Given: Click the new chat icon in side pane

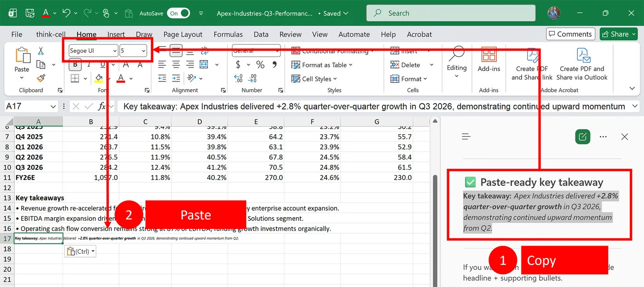Looking at the screenshot, I should [582, 137].
